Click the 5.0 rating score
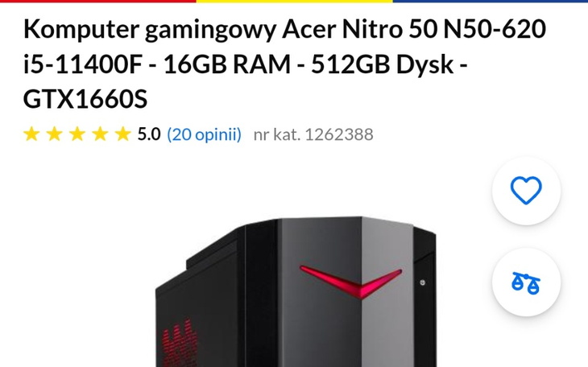 coord(149,134)
